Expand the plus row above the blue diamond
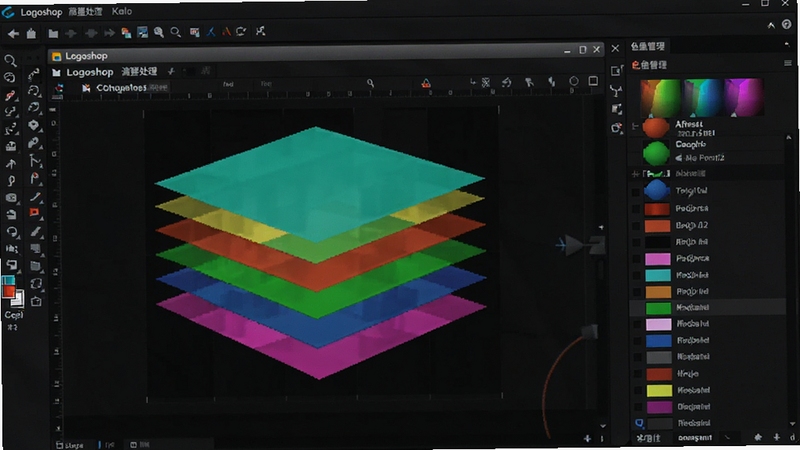The height and width of the screenshot is (450, 800). (635, 174)
